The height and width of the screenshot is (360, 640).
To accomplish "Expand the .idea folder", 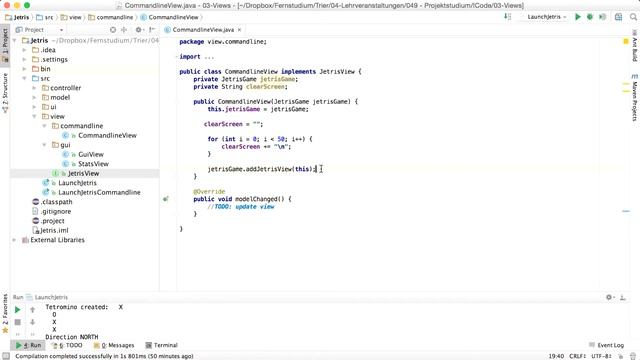I will tap(24, 50).
